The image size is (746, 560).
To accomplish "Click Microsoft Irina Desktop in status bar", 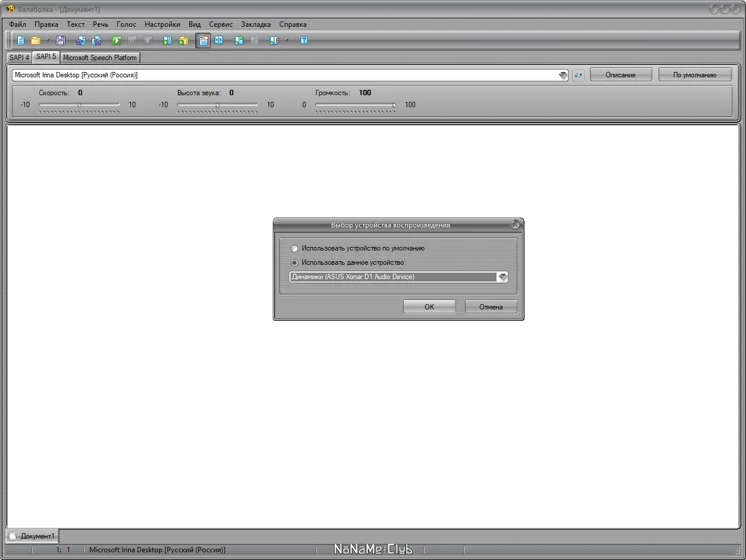I will (x=157, y=550).
